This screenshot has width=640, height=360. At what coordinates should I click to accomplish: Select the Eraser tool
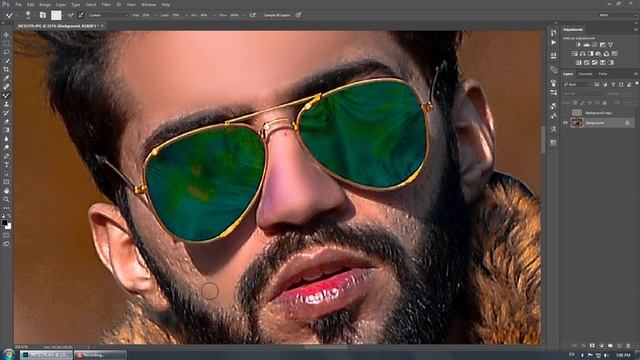click(x=6, y=121)
